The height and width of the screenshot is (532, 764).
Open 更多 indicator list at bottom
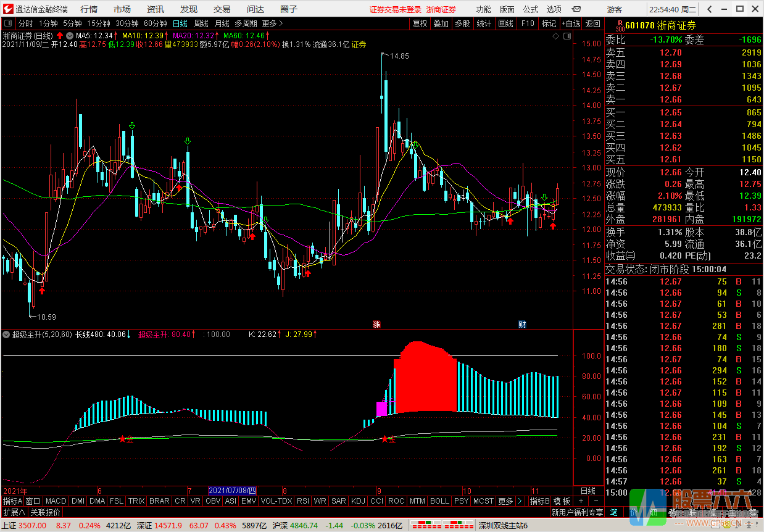point(505,501)
